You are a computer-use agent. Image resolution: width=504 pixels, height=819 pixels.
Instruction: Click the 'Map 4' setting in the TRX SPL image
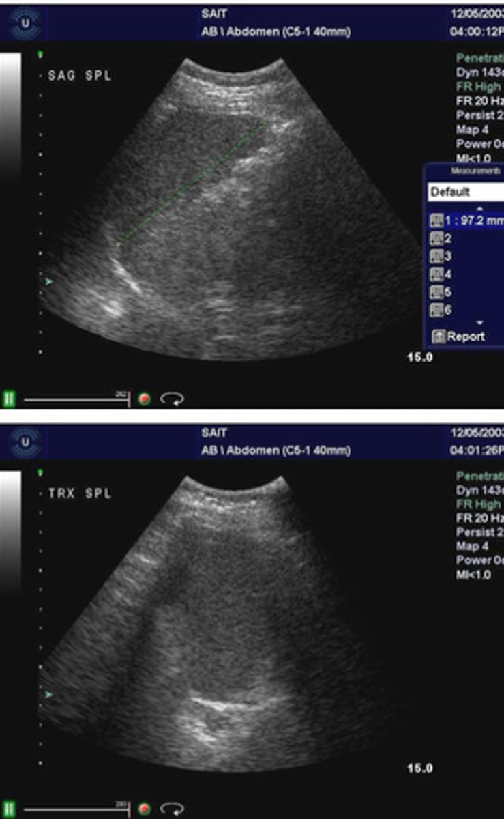[472, 547]
